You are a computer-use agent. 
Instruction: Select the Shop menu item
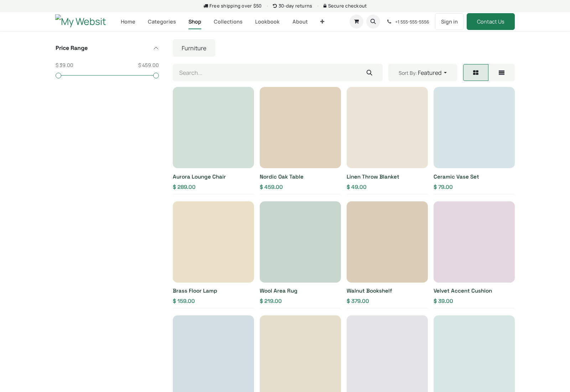coord(195,22)
